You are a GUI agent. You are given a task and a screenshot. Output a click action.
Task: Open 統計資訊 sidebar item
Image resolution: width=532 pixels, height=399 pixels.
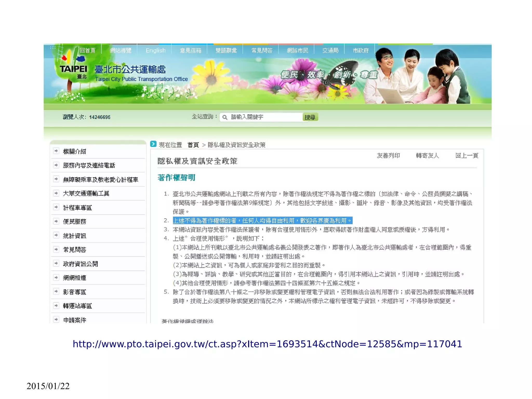pyautogui.click(x=74, y=236)
